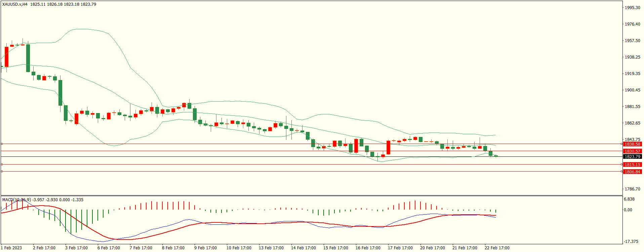
Task: Click the 1938.25 price scale value
Action: tap(632, 57)
